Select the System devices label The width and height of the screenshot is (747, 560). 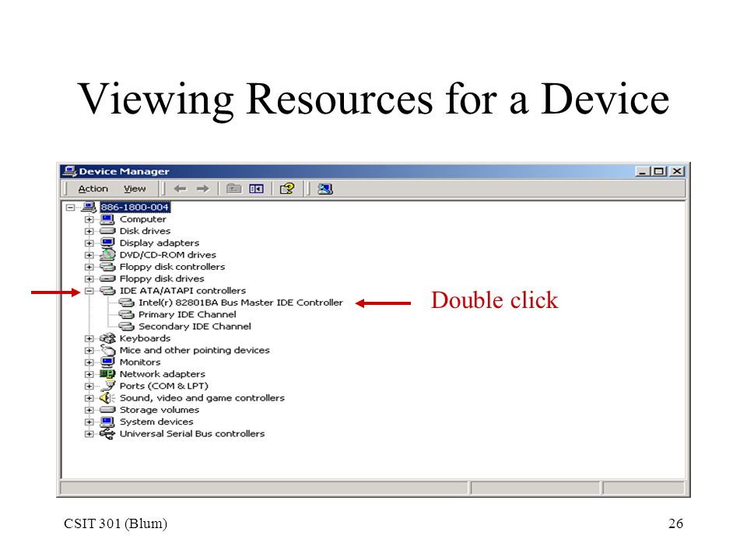tap(156, 422)
